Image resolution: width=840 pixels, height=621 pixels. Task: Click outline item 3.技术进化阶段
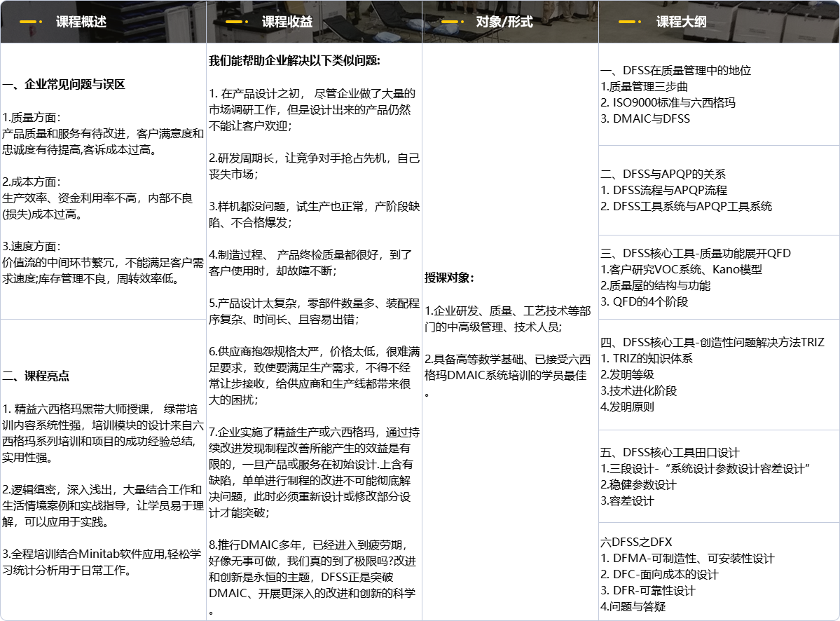(638, 390)
